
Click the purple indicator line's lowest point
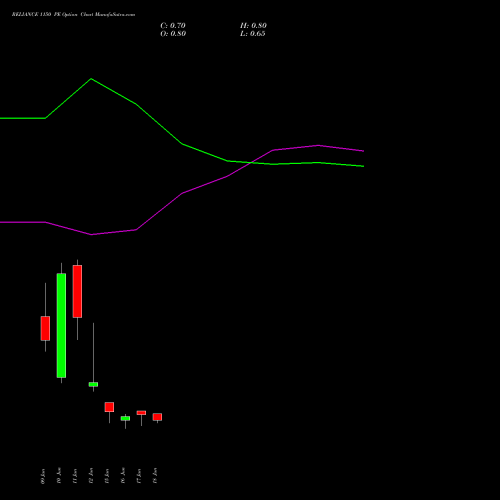(91, 235)
